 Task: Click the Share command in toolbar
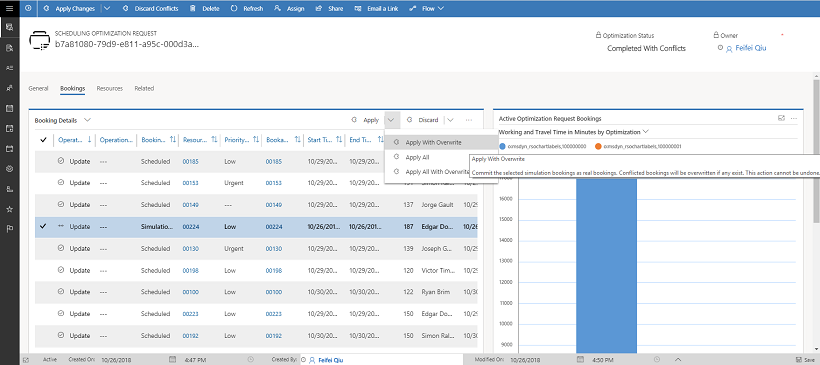tap(329, 8)
